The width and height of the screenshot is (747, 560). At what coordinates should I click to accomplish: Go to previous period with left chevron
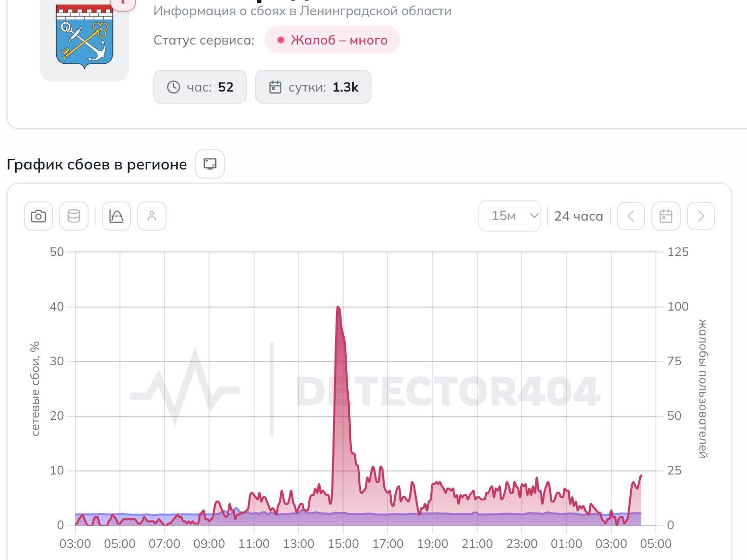(631, 216)
